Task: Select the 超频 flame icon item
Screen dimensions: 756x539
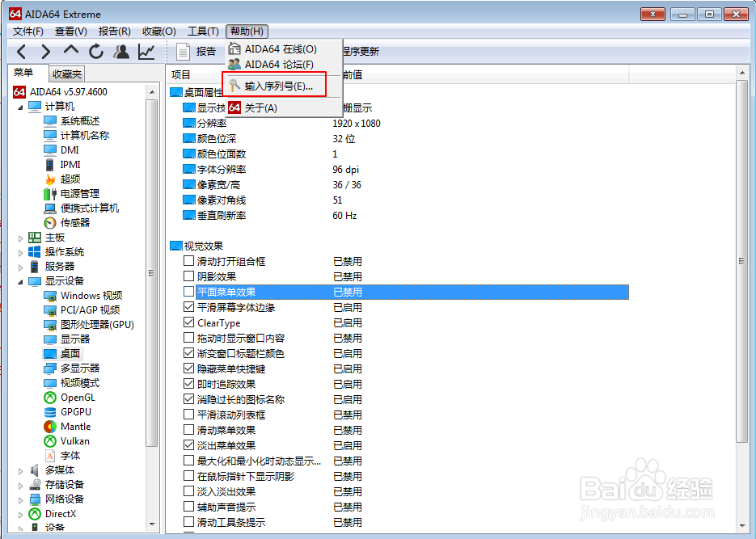Action: pyautogui.click(x=62, y=179)
